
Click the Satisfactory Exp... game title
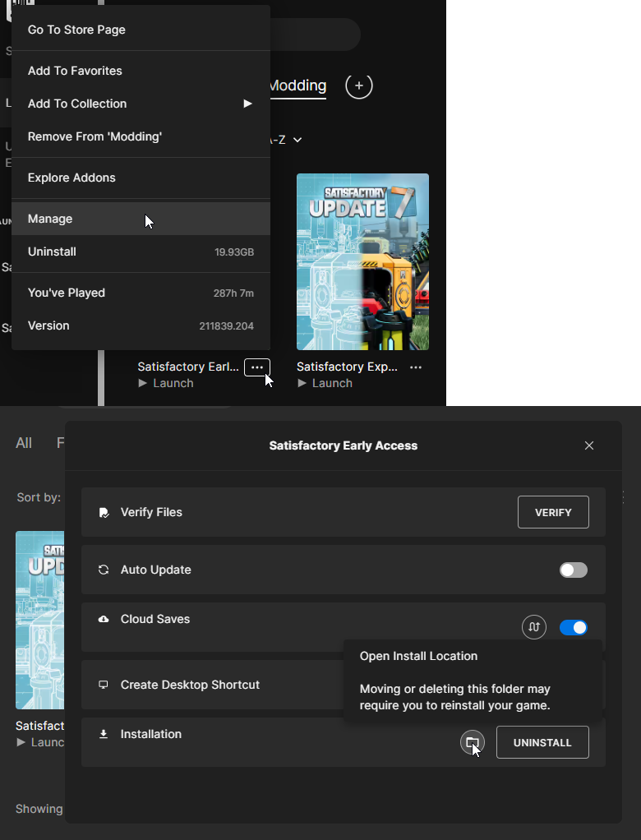click(347, 367)
